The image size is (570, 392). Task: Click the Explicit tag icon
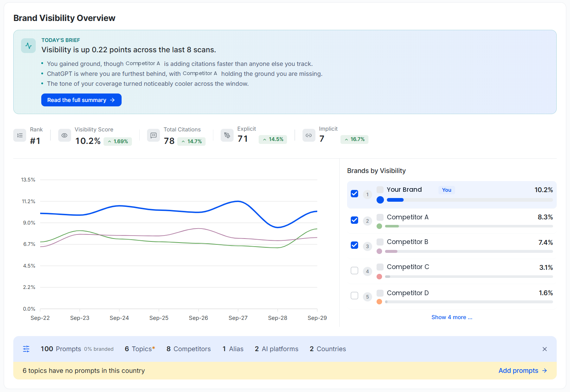[x=227, y=135]
